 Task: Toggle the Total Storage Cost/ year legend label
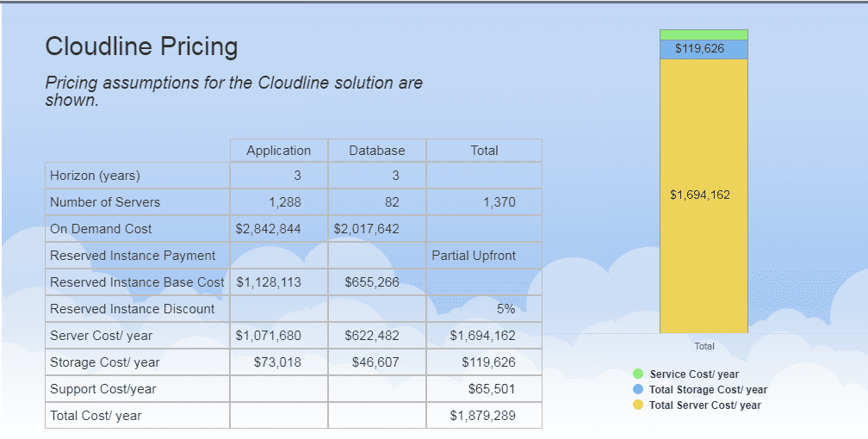point(708,390)
